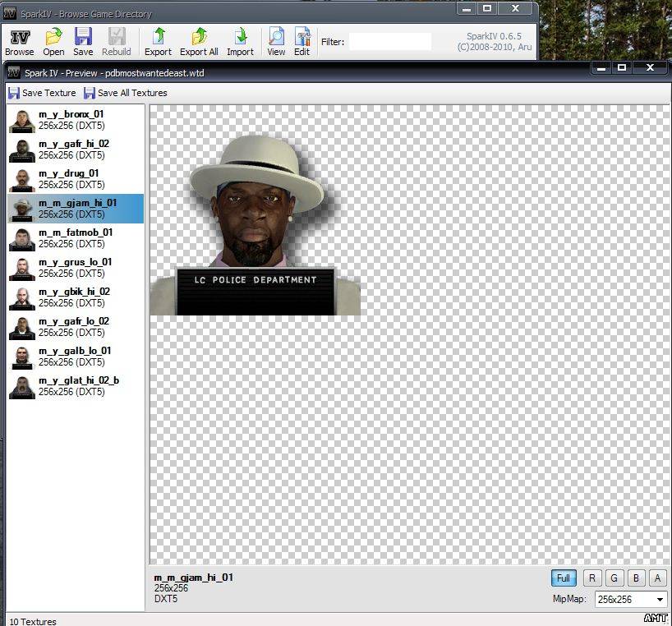Toggle the G green channel button

tap(614, 578)
